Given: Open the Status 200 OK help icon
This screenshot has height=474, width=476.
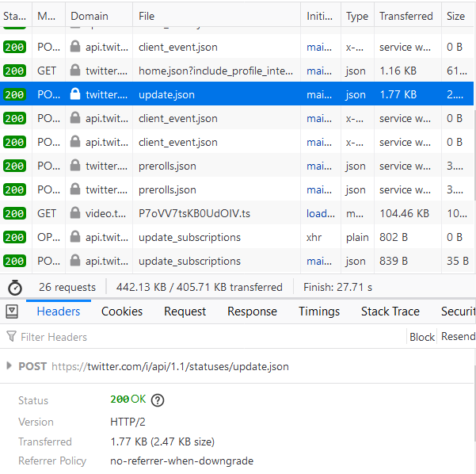Looking at the screenshot, I should [158, 400].
